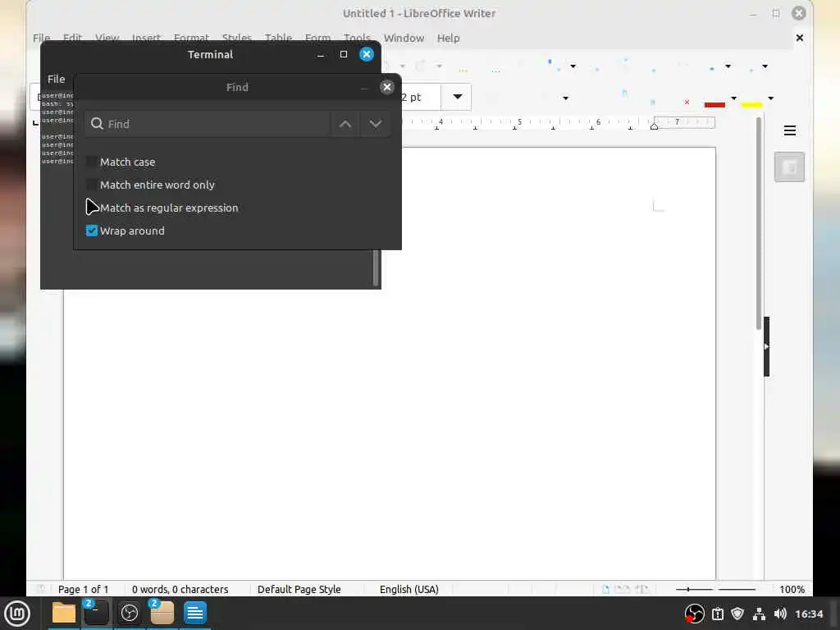The image size is (840, 630).
Task: Click the Terminal window scrollbar
Action: tap(376, 268)
